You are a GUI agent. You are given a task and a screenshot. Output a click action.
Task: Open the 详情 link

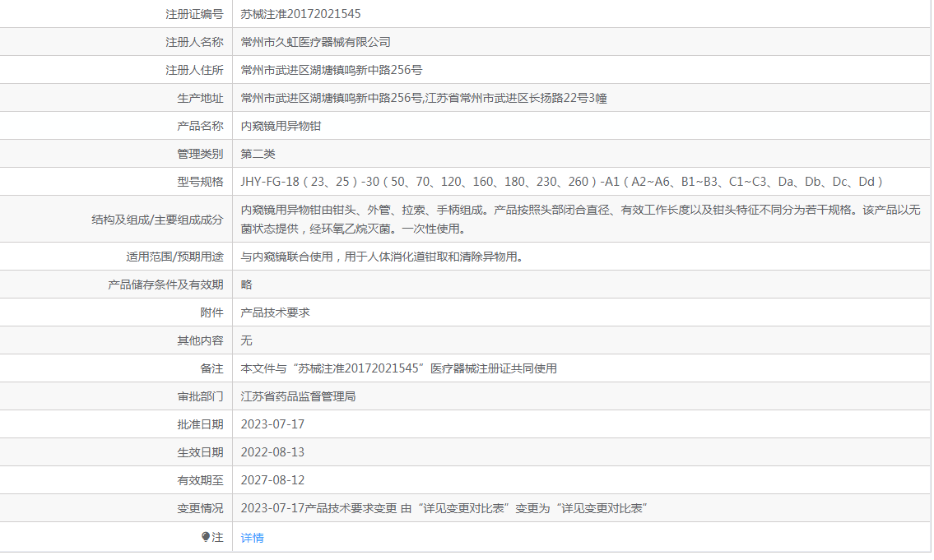tap(252, 538)
